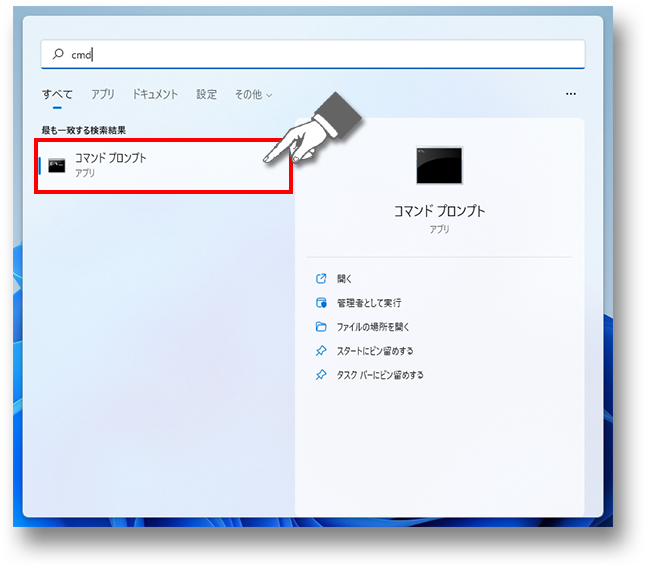
Task: Select ファイルの場所を開く
Action: pos(373,327)
